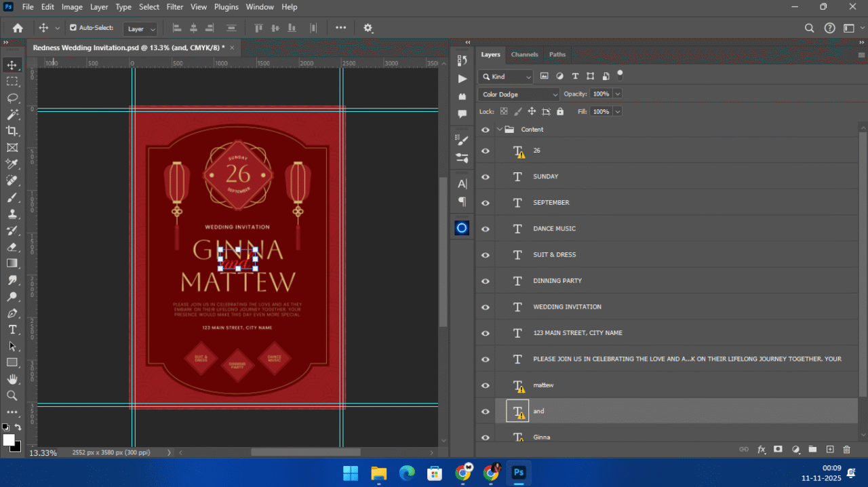Click the Add layer mask button
This screenshot has height=487, width=868.
point(779,449)
